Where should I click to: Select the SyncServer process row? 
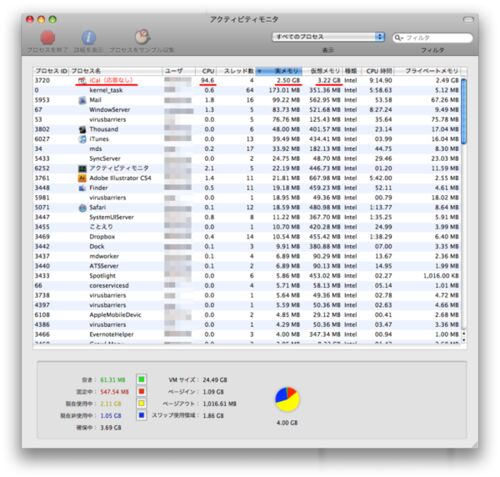247,159
